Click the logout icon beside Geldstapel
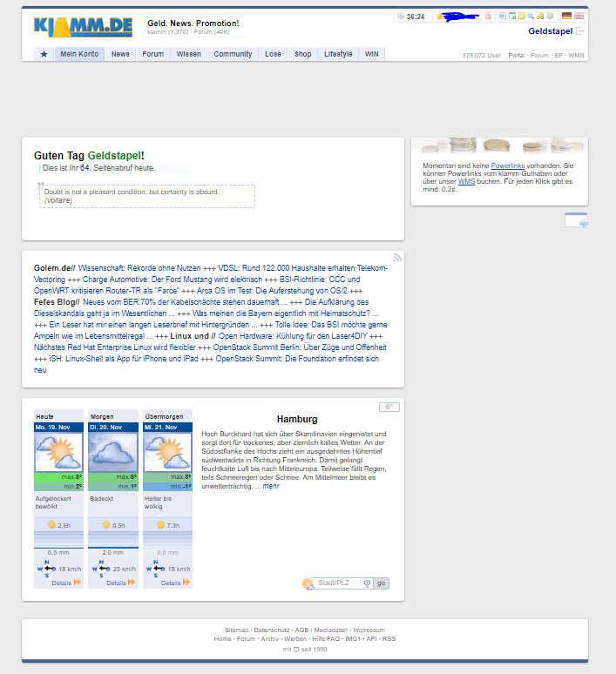Image resolution: width=616 pixels, height=674 pixels. coord(580,32)
